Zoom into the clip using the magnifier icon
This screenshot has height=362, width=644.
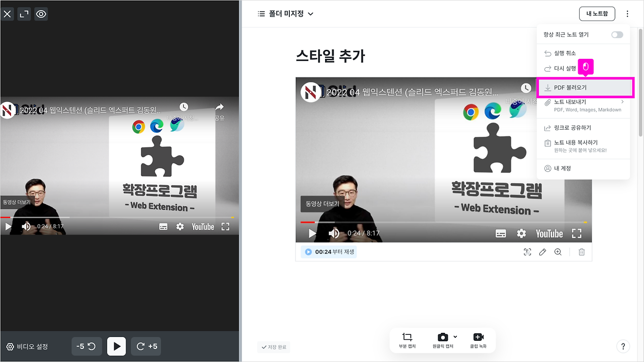pos(557,252)
